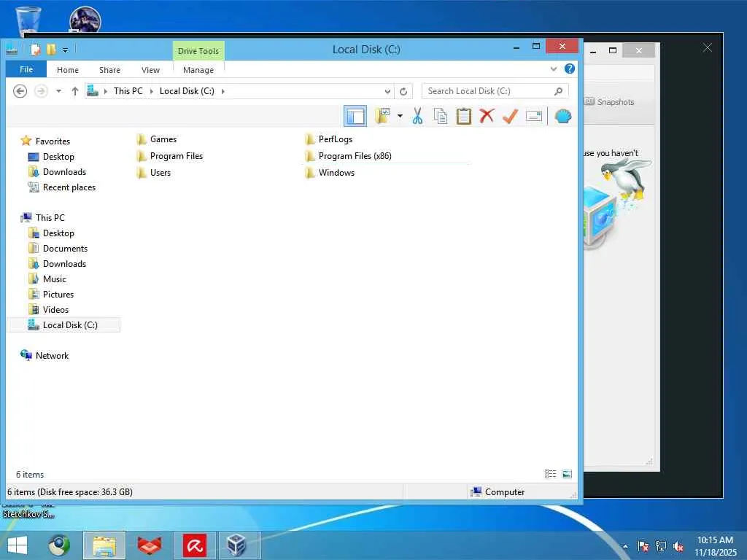Viewport: 747px width, 560px height.
Task: Select Downloads under Favorites
Action: click(x=57, y=172)
